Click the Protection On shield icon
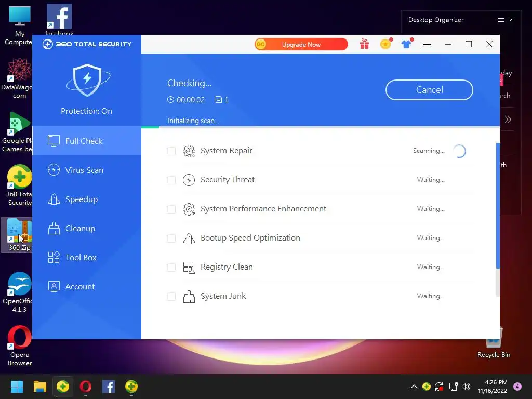Viewport: 532px width, 399px height. (x=87, y=81)
